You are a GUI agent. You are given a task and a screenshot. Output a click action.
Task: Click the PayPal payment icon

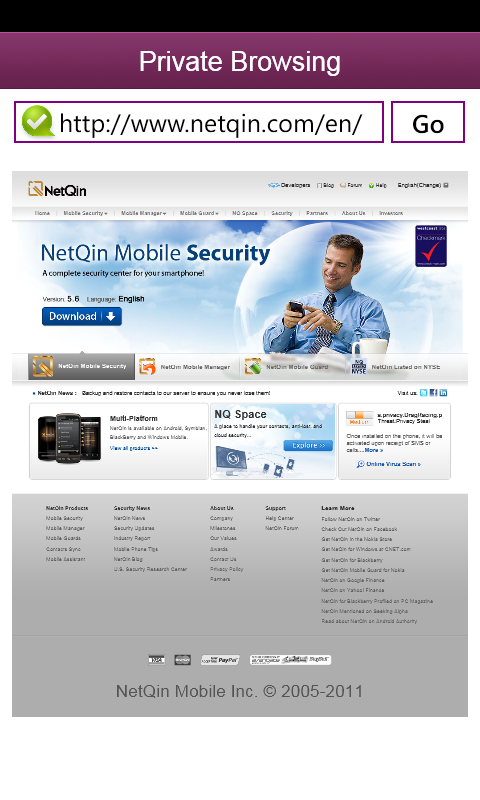tap(220, 660)
